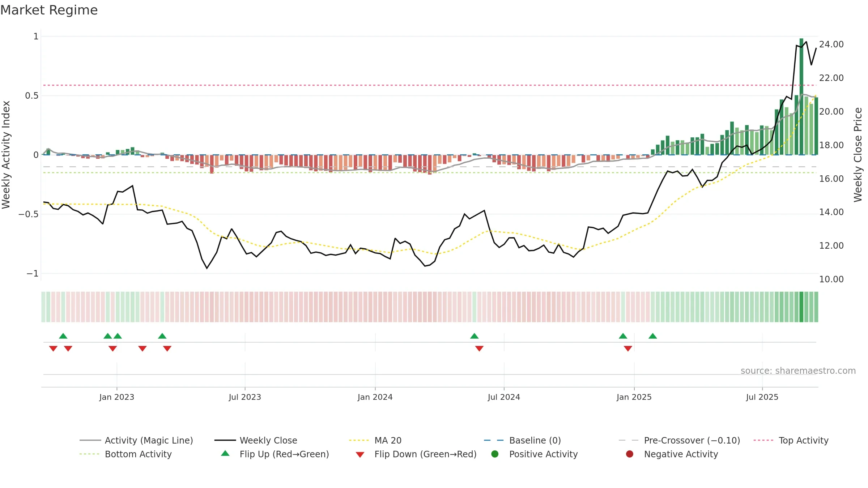Click the 14.00 price axis tick

(831, 212)
